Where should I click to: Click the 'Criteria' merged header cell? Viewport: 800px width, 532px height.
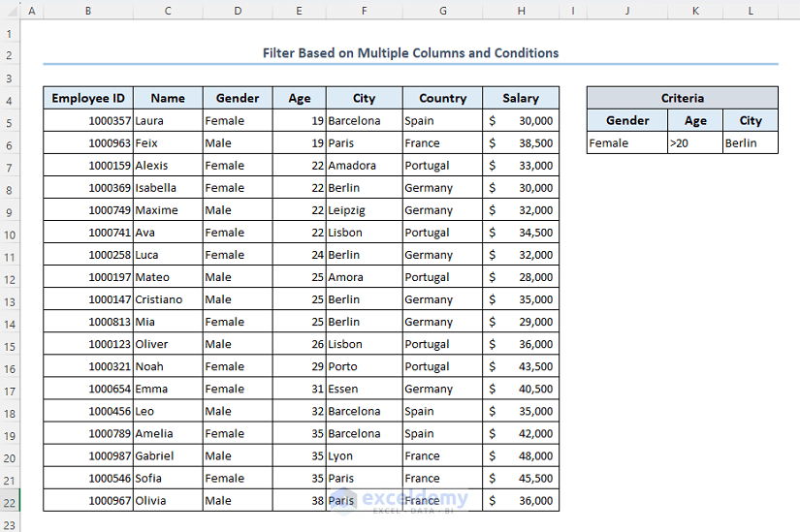[x=683, y=98]
